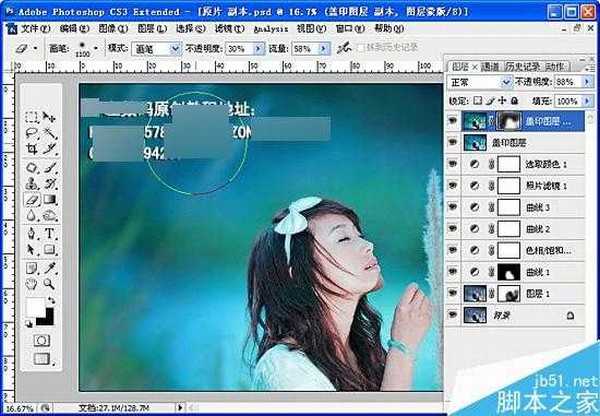Viewport: 600px width, 416px height.
Task: Hide the 背景 layer using its eye icon
Action: coord(452,314)
